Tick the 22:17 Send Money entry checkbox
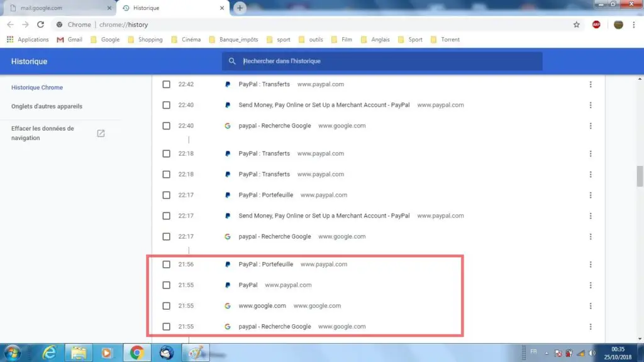The width and height of the screenshot is (644, 362). pyautogui.click(x=166, y=216)
